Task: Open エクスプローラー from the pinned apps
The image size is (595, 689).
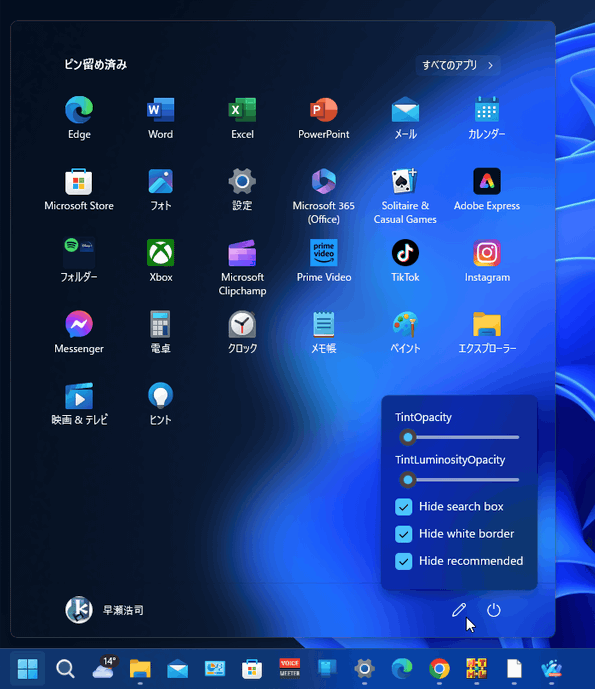Action: click(487, 332)
